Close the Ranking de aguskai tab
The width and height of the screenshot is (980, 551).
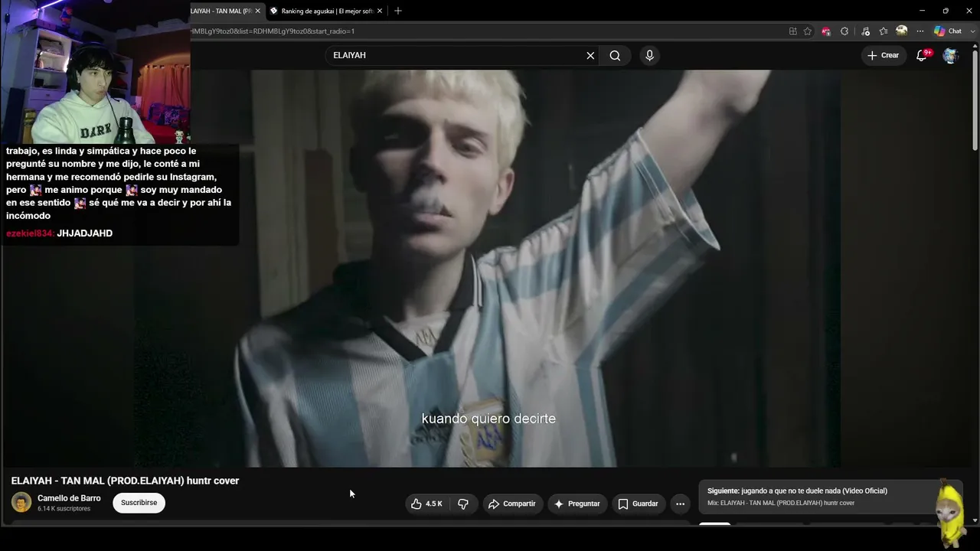pyautogui.click(x=379, y=11)
